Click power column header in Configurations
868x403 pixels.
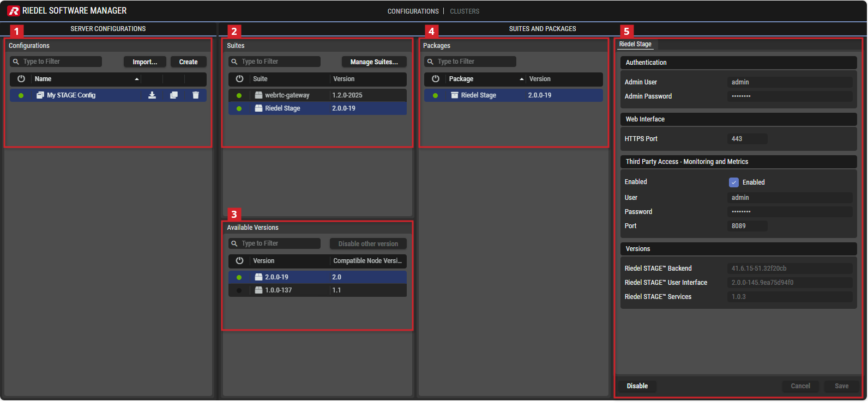[21, 79]
